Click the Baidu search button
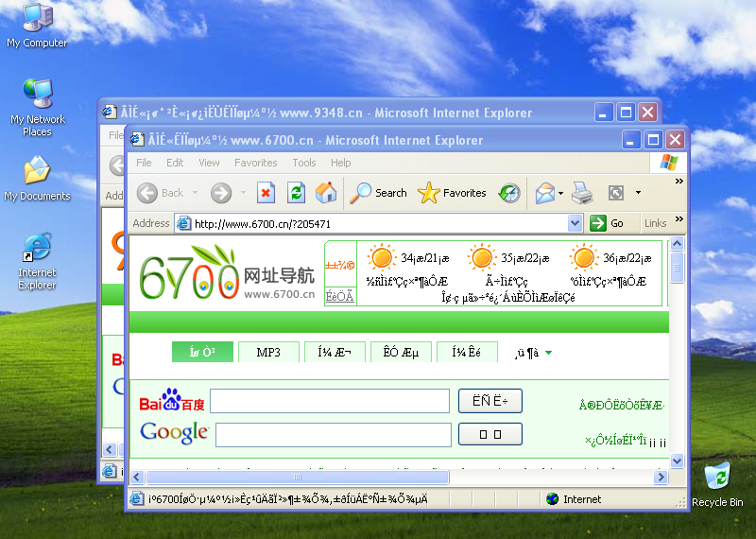 (490, 401)
